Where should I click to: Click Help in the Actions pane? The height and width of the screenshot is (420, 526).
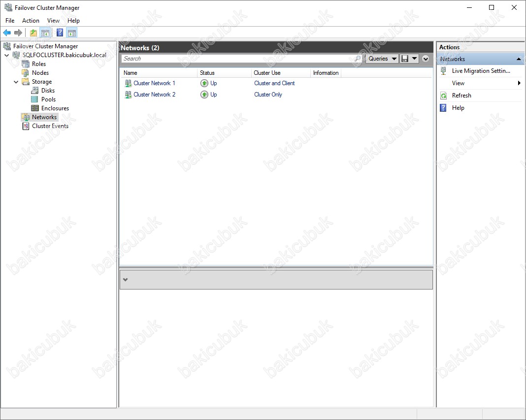(458, 108)
